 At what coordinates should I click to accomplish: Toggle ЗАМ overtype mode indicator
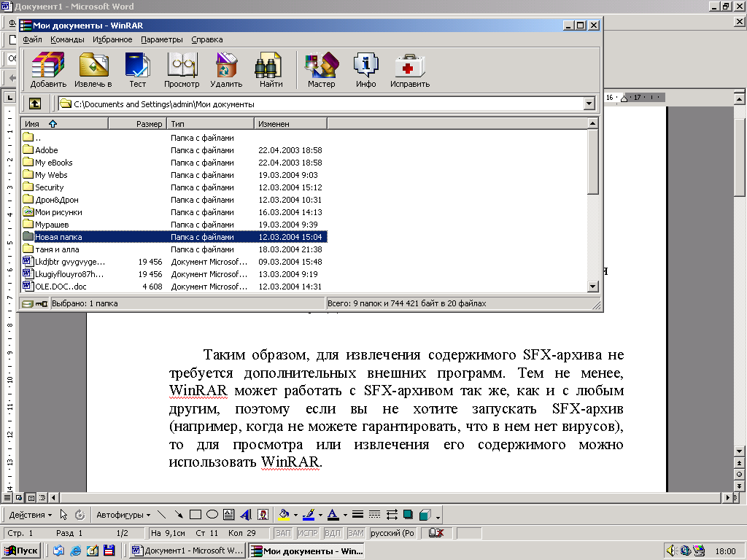(x=356, y=533)
